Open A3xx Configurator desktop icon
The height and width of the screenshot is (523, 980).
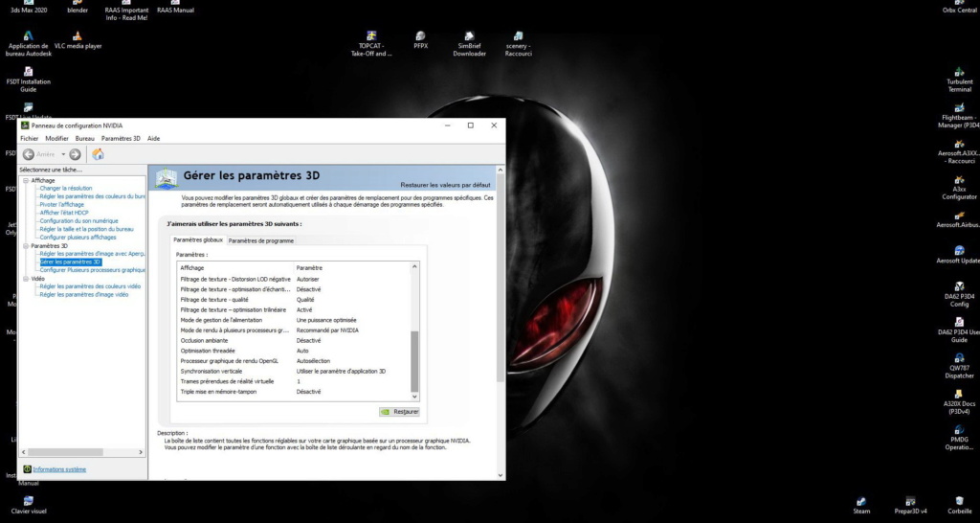coord(959,188)
